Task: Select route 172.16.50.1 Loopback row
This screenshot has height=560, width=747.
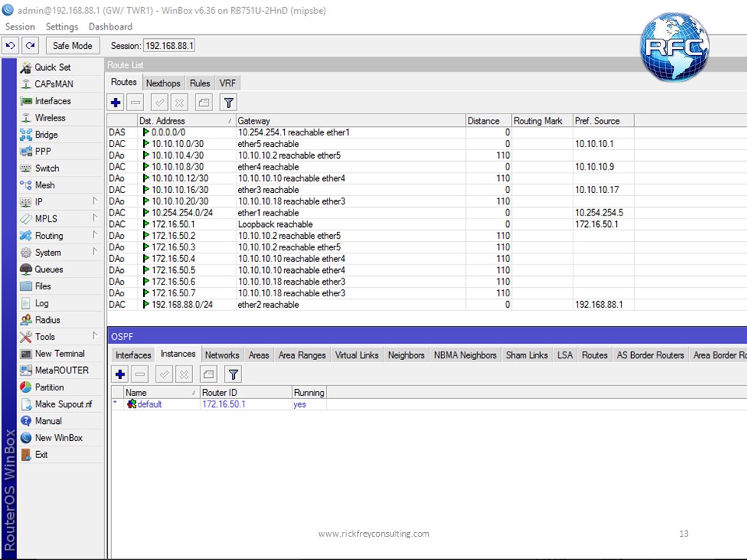Action: (370, 224)
